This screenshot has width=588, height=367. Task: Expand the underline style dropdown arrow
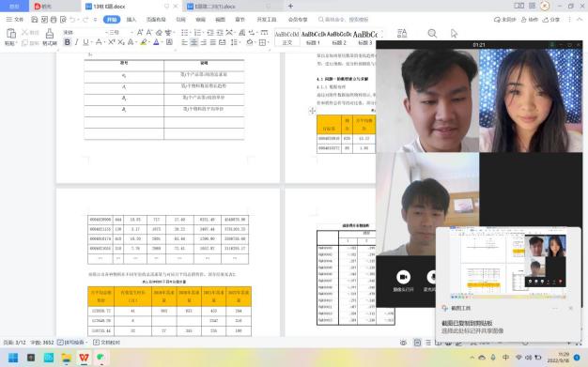[x=91, y=43]
